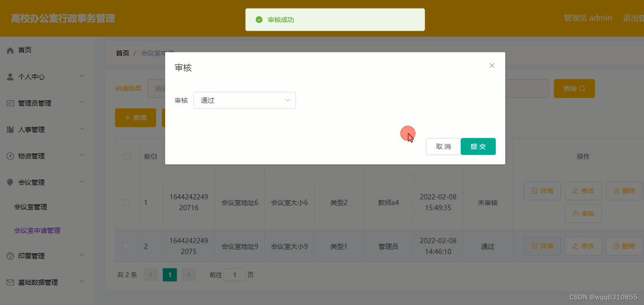Open 印章管理 menu label

pos(31,256)
